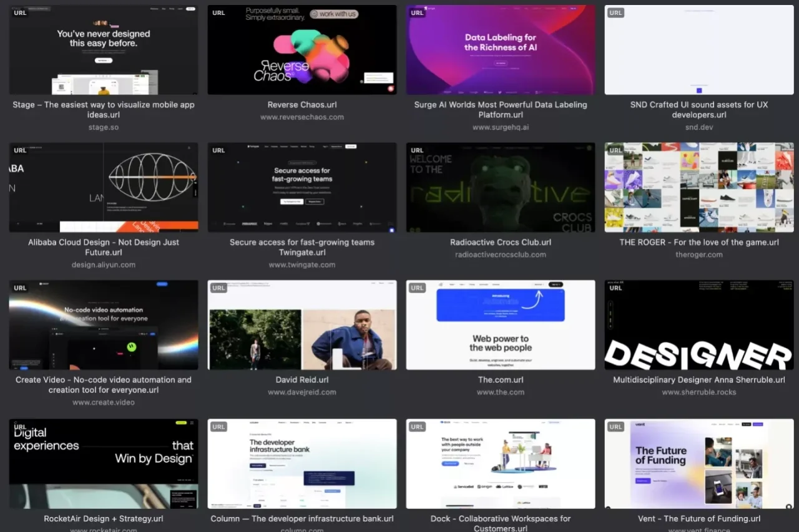This screenshot has height=532, width=799.
Task: Click the 'www.create.video' domain text
Action: (104, 402)
